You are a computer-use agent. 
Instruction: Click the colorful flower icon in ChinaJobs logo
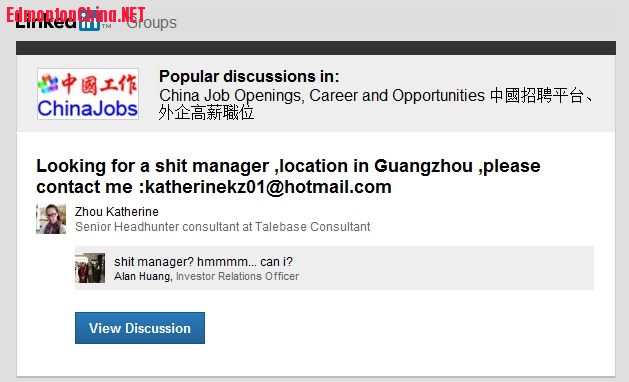[x=48, y=83]
